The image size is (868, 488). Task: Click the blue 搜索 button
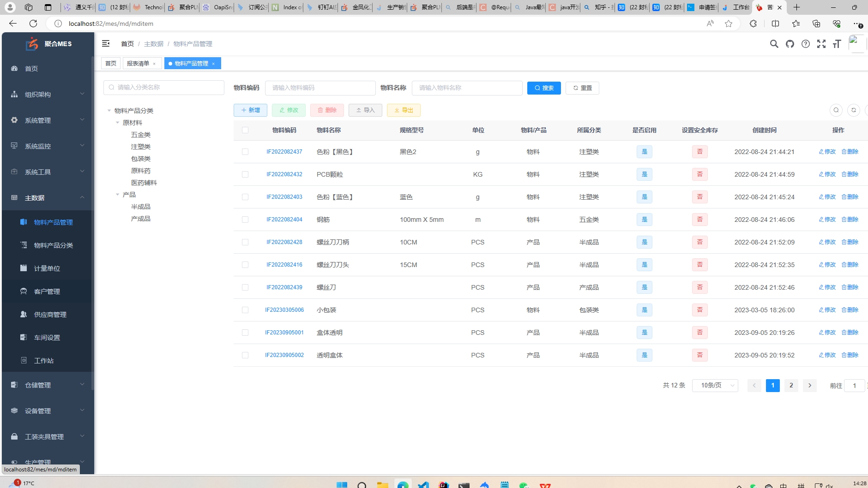point(544,88)
